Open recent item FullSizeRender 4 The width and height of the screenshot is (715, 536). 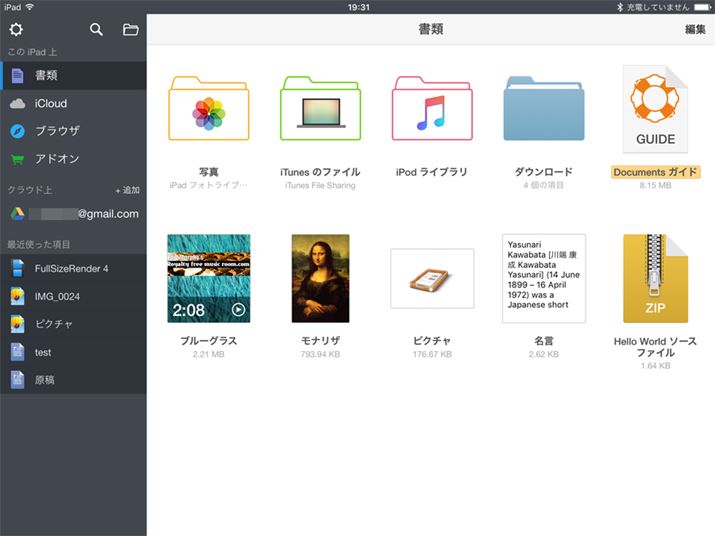pyautogui.click(x=73, y=268)
